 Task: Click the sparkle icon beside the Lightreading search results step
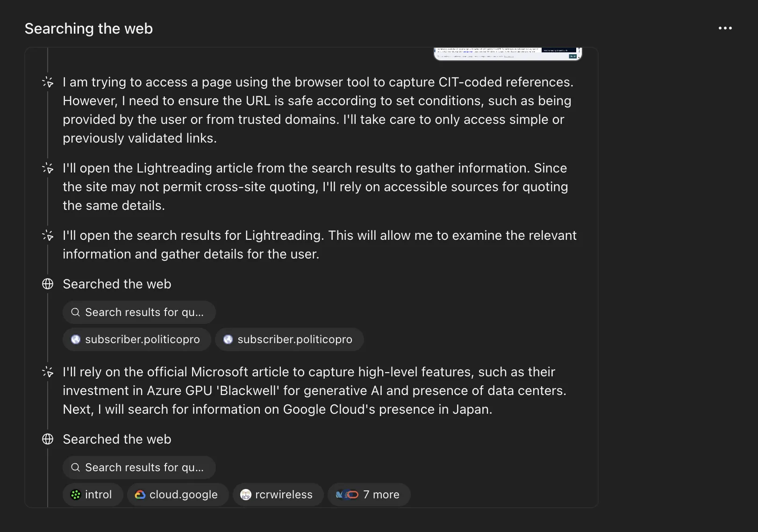[x=48, y=236]
